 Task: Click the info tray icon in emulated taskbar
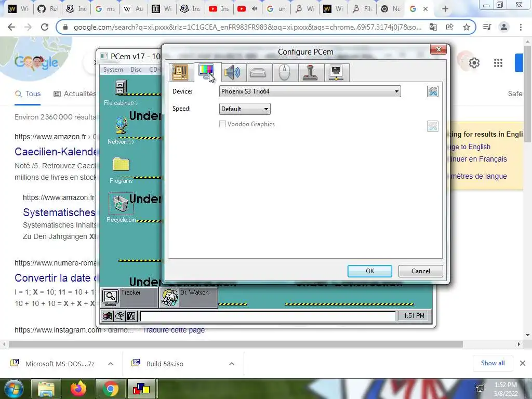click(x=131, y=316)
